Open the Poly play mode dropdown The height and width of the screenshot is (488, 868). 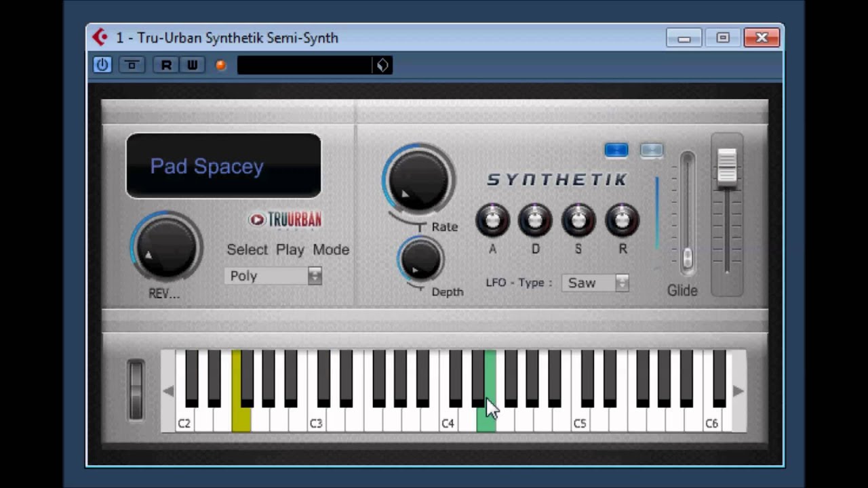pos(273,276)
